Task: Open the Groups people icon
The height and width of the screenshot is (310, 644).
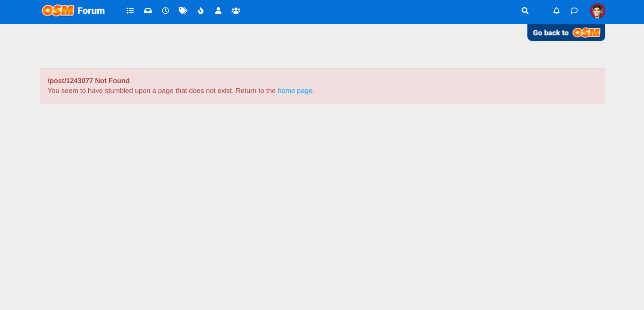Action: 236,10
